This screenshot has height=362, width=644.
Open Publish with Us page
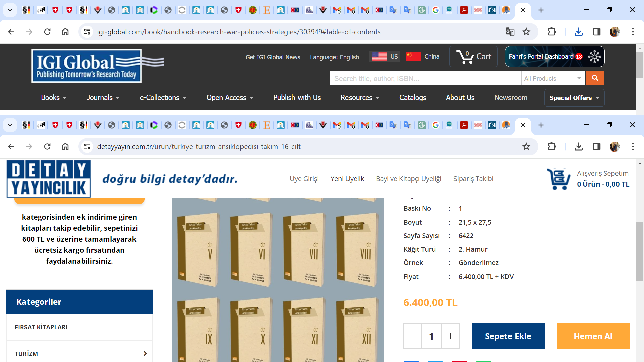click(297, 98)
